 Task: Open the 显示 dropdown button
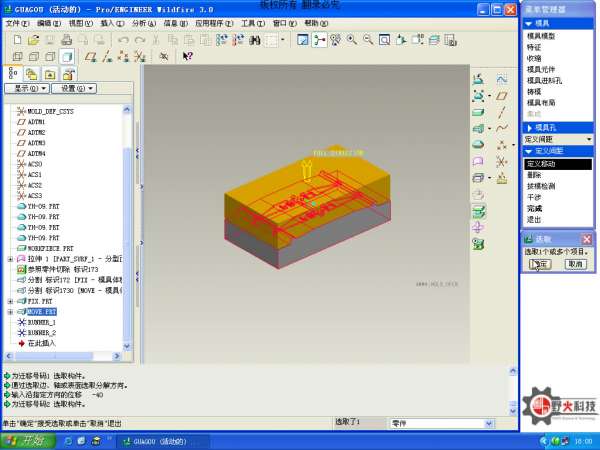(27, 88)
